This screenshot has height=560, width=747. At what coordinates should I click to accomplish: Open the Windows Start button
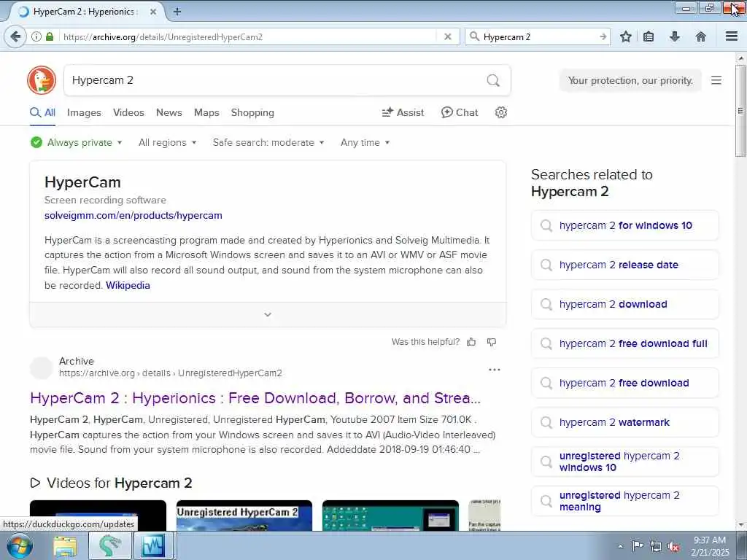pyautogui.click(x=20, y=545)
